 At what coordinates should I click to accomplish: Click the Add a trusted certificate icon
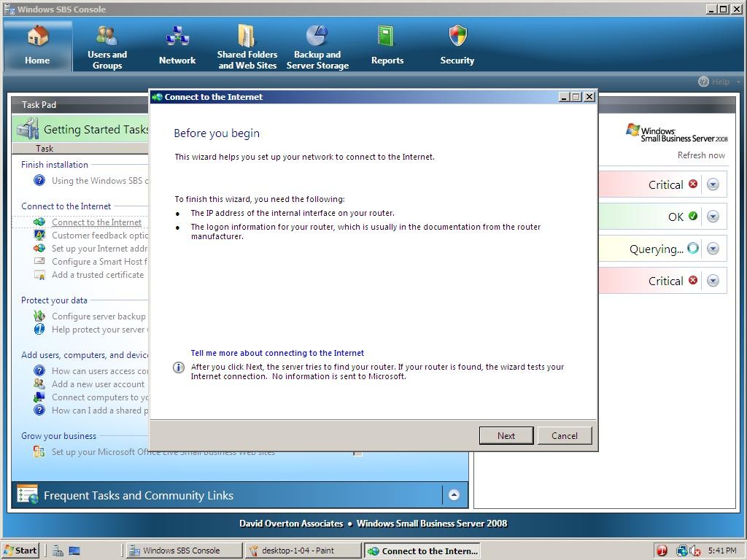39,275
